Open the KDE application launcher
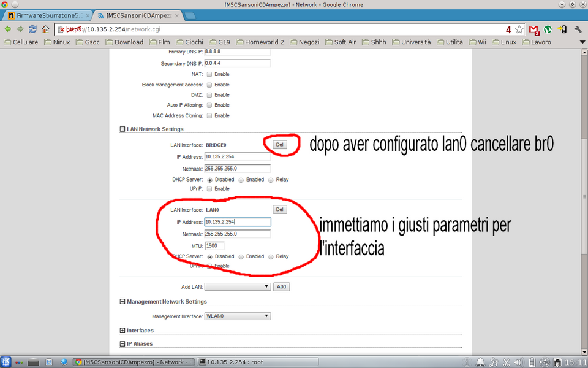This screenshot has width=588, height=368. click(x=6, y=362)
